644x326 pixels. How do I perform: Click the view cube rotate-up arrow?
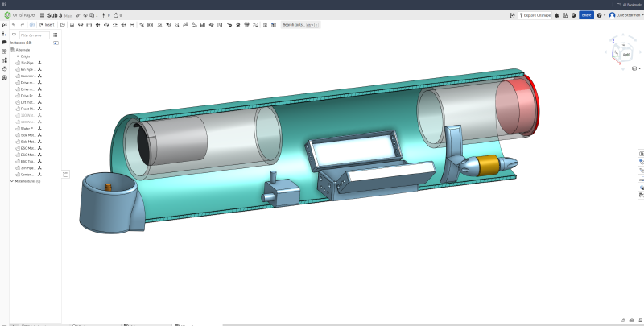623,35
